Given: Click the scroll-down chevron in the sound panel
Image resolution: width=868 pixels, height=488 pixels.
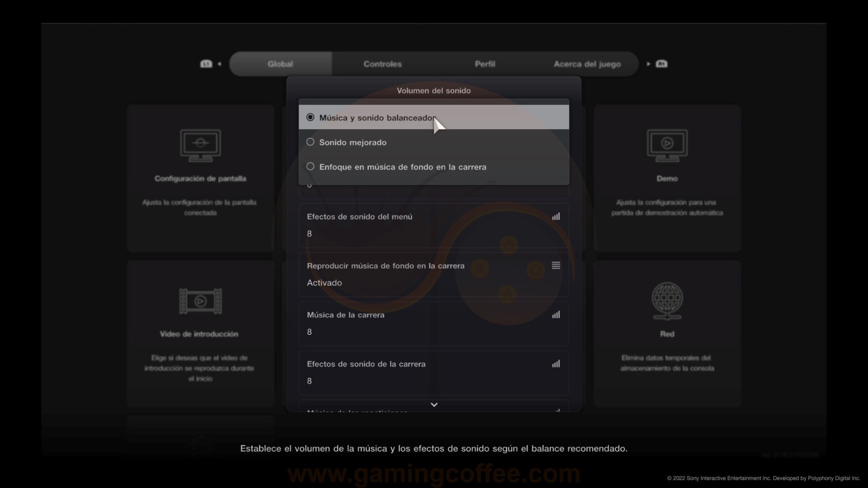Looking at the screenshot, I should point(434,405).
